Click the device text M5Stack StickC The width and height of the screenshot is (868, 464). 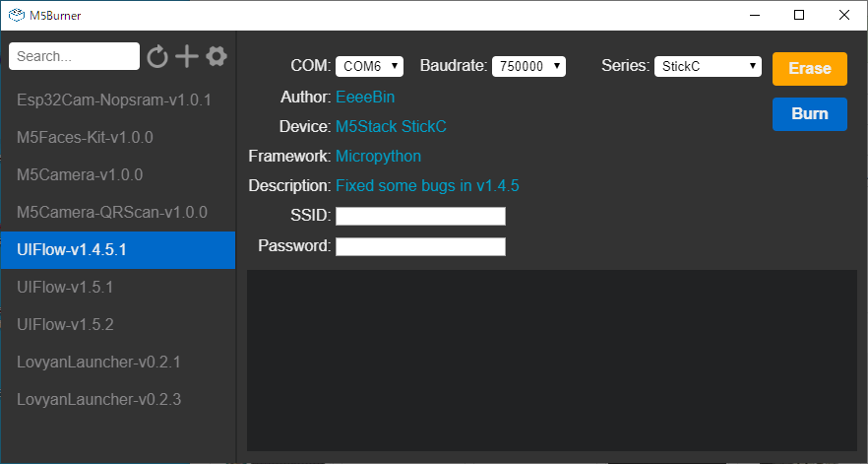tap(391, 127)
